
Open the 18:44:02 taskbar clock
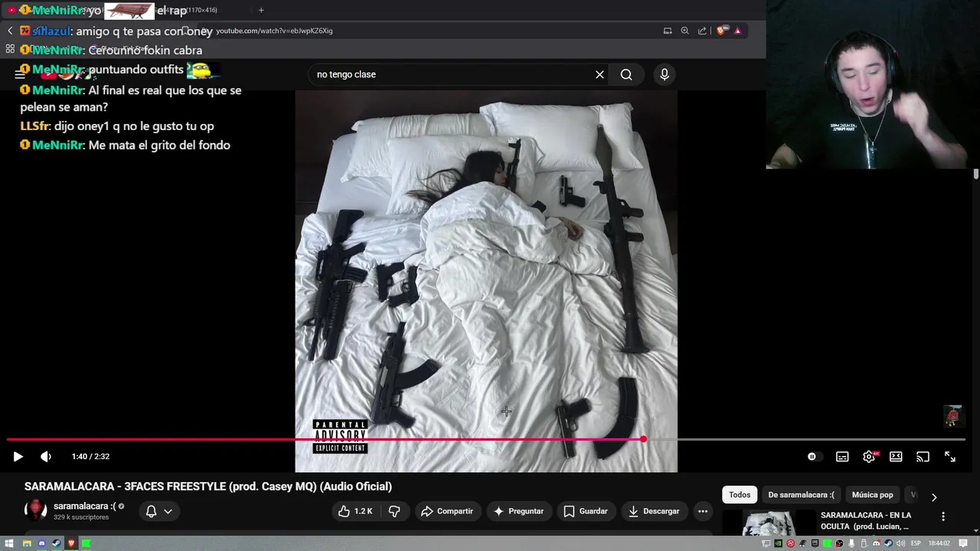[939, 543]
